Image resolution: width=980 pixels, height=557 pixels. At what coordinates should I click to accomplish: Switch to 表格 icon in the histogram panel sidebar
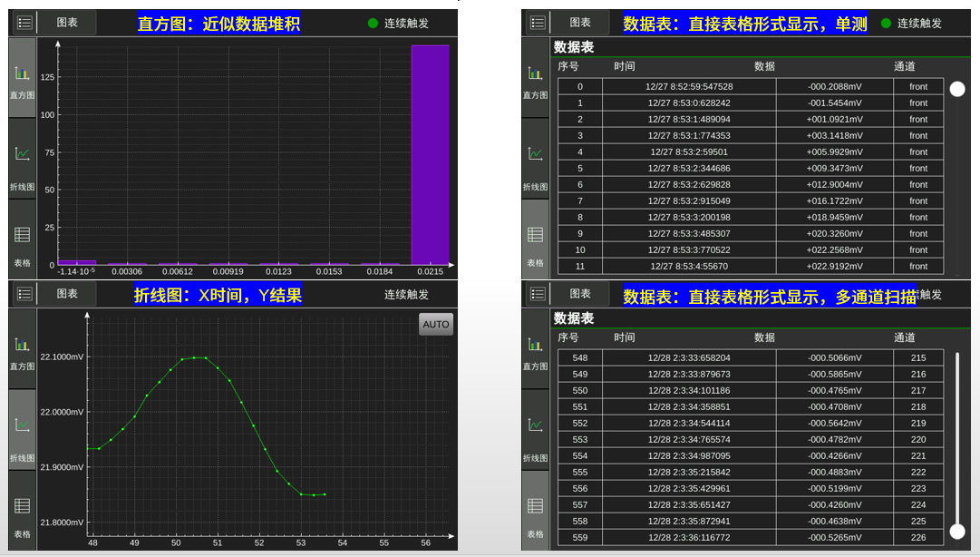23,241
